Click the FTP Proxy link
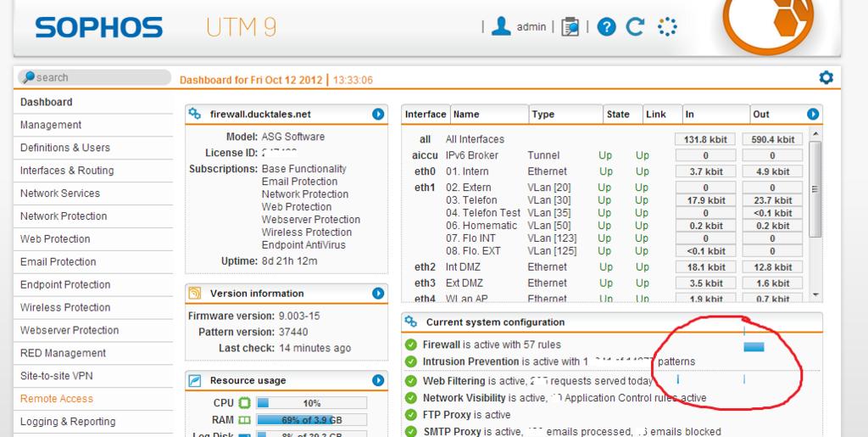The width and height of the screenshot is (868, 437). point(448,415)
